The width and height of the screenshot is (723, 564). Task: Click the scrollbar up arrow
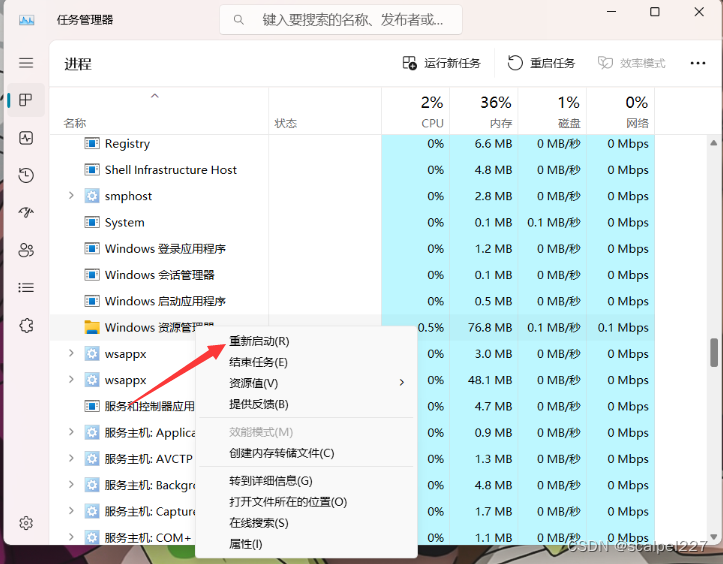tap(714, 143)
